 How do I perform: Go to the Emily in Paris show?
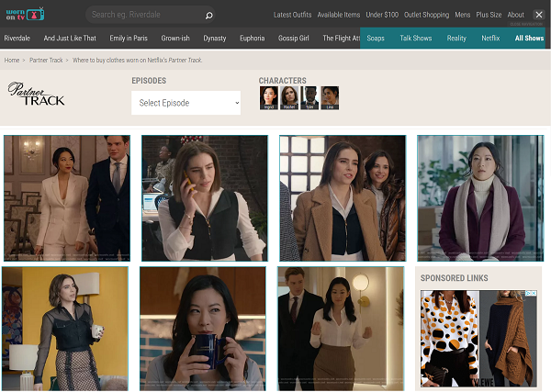[129, 38]
